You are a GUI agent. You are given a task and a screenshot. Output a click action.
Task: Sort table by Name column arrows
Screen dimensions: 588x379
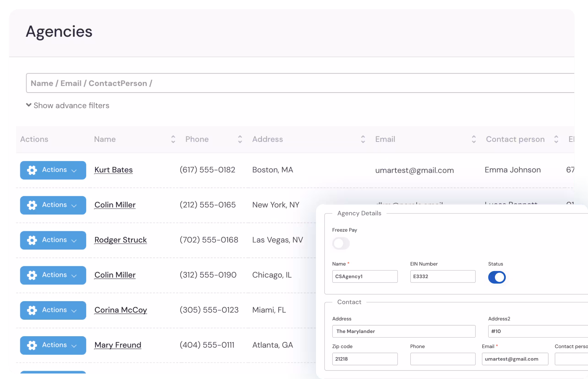tap(173, 139)
